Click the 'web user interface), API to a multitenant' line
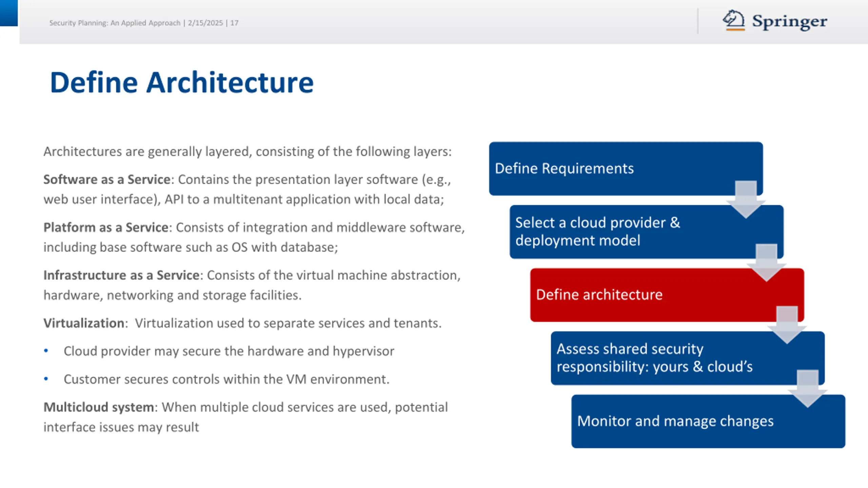The height and width of the screenshot is (488, 868). point(243,199)
